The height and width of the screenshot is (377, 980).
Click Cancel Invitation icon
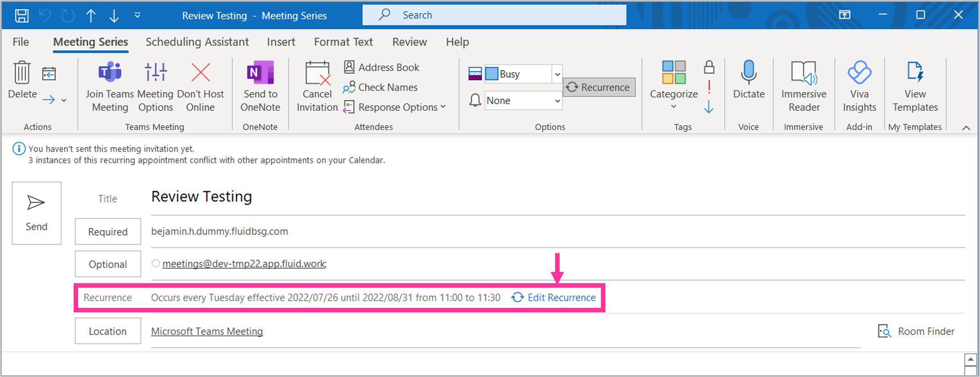(318, 73)
